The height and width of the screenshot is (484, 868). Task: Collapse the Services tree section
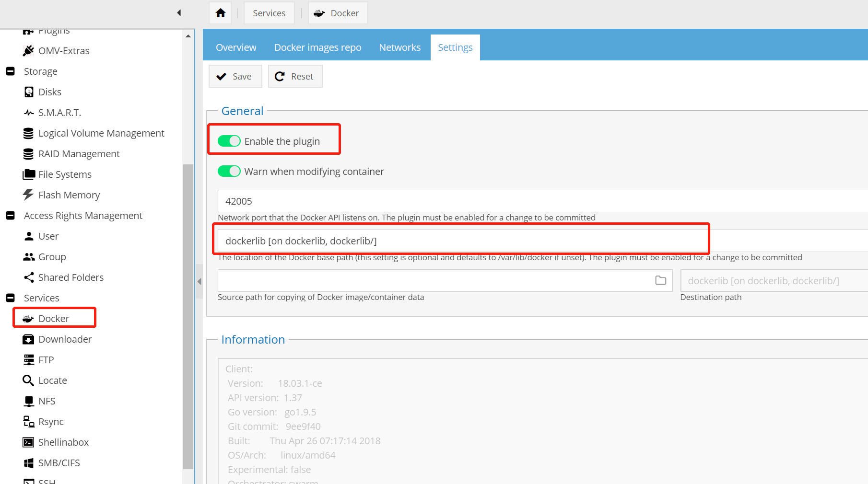10,298
